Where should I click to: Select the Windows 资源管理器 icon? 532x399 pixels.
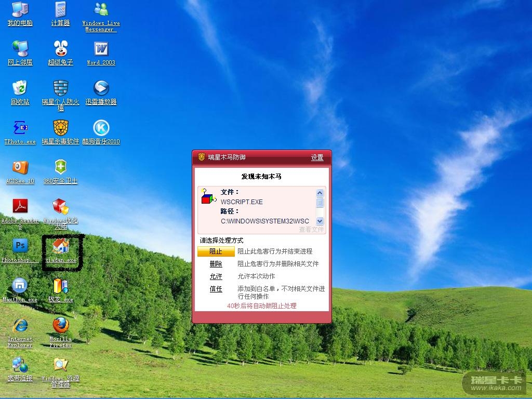pos(60,372)
